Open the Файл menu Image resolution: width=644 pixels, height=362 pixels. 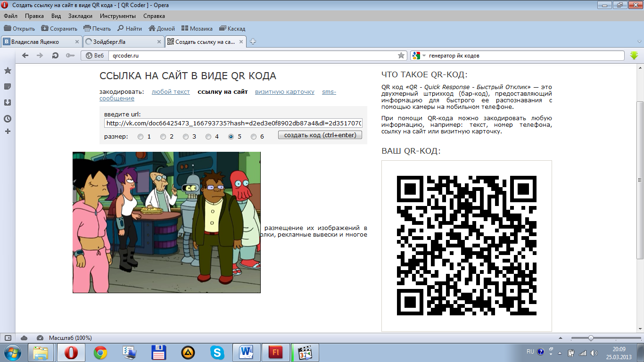tap(10, 16)
